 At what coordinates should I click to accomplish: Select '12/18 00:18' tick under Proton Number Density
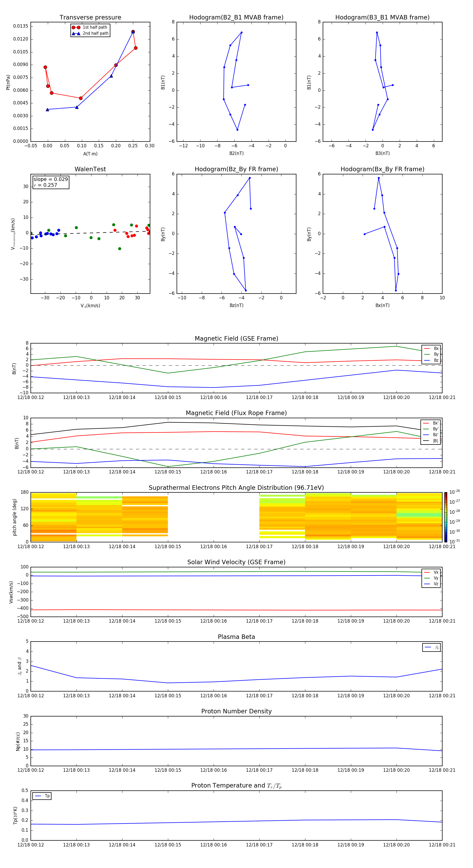[305, 770]
